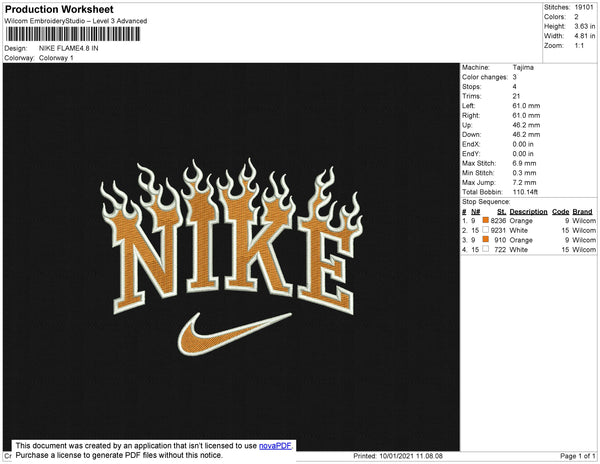Click the barcode under the worksheet title

pos(73,34)
